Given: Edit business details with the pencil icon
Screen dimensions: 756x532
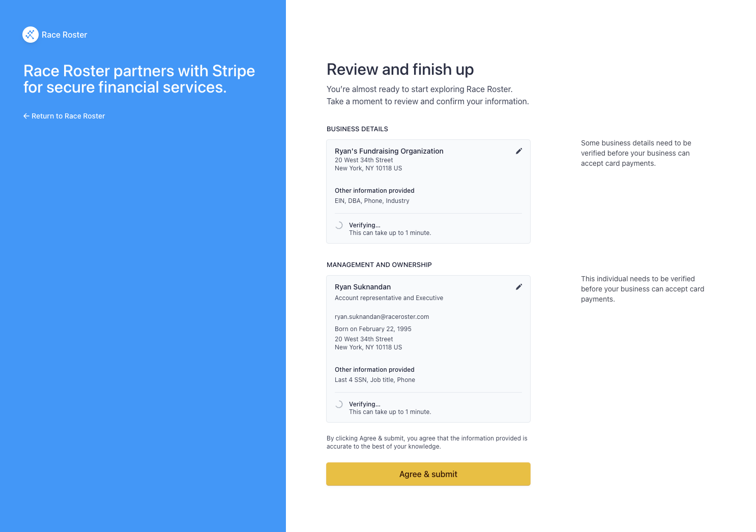Looking at the screenshot, I should [519, 151].
